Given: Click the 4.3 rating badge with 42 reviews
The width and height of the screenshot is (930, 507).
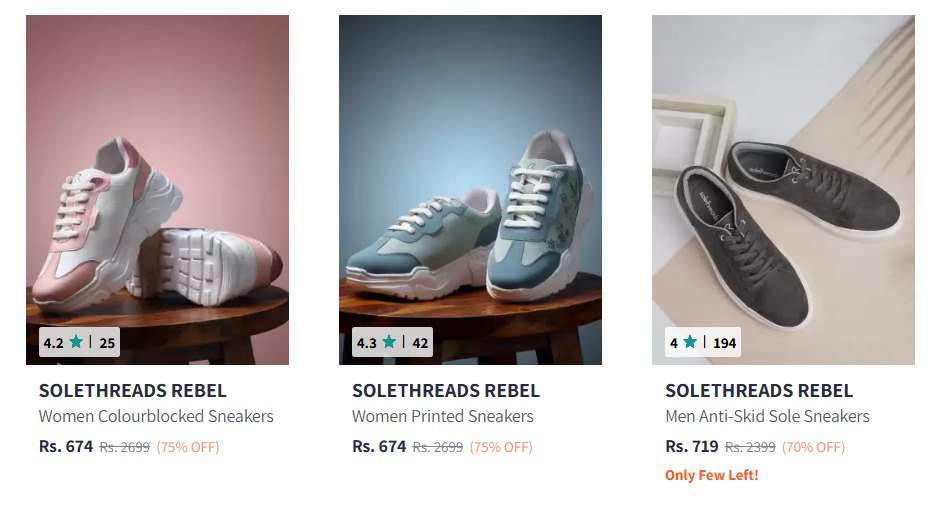Looking at the screenshot, I should [392, 342].
